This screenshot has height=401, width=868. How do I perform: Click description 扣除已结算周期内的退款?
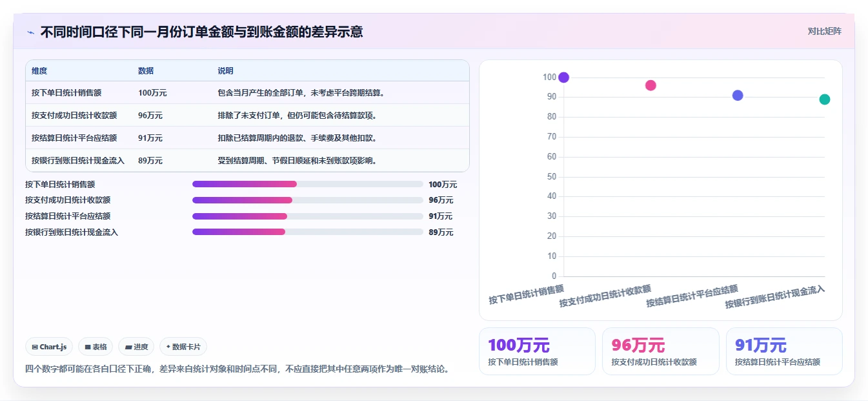click(298, 138)
